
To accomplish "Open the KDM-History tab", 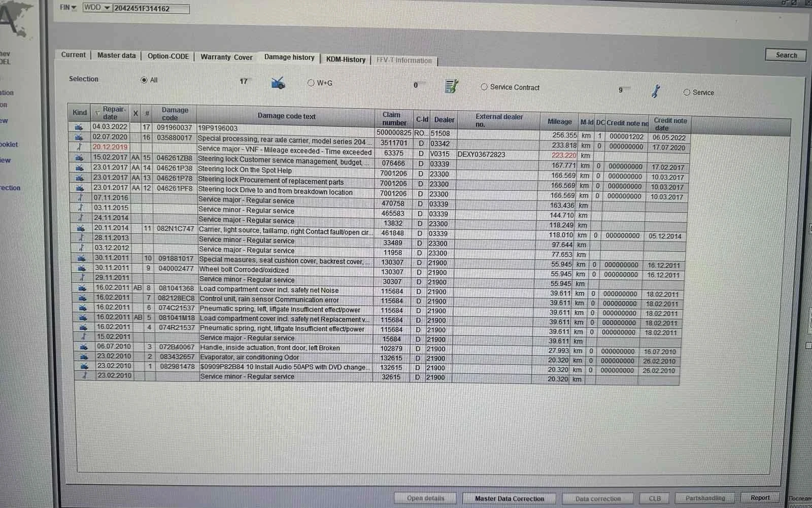I will tap(345, 59).
